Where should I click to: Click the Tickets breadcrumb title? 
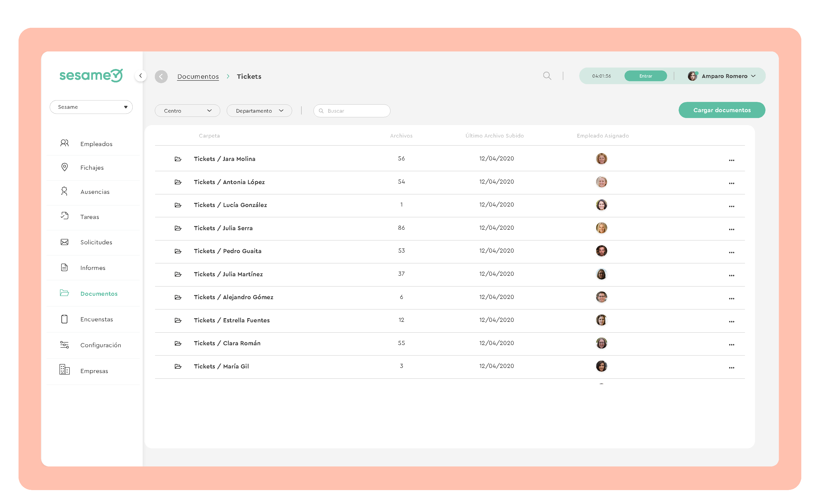[x=249, y=76]
